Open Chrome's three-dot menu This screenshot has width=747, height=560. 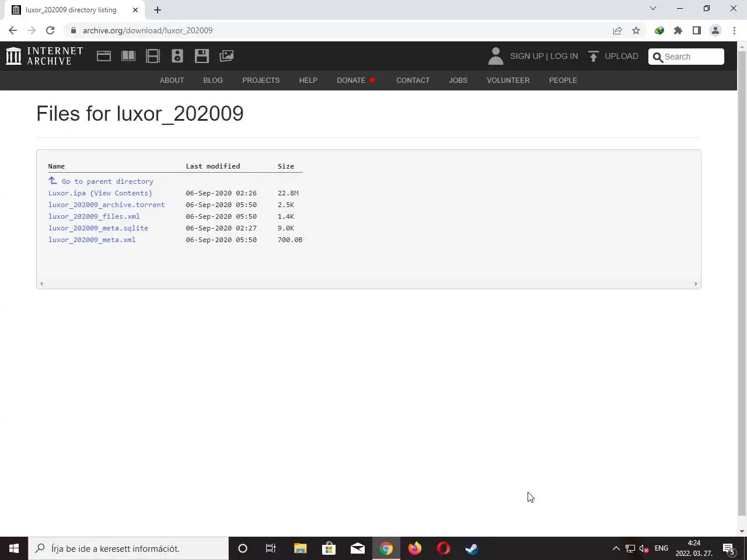[x=734, y=30]
